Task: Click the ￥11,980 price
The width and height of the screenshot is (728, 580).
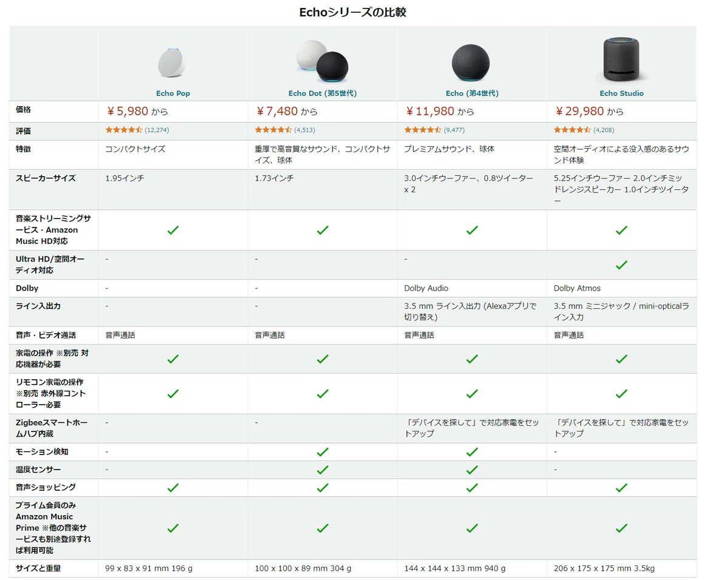Action: point(430,112)
